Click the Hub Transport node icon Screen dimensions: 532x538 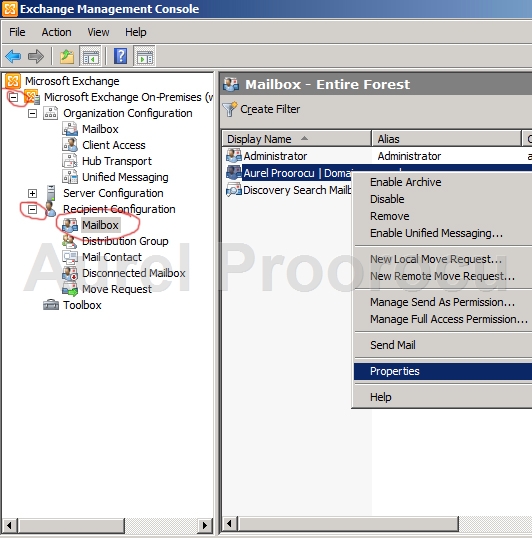click(70, 161)
